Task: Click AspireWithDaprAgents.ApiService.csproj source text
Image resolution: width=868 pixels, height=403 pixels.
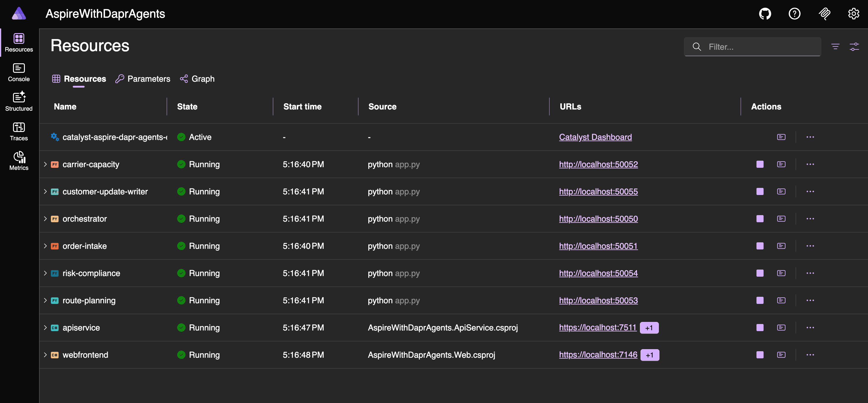Action: click(443, 328)
